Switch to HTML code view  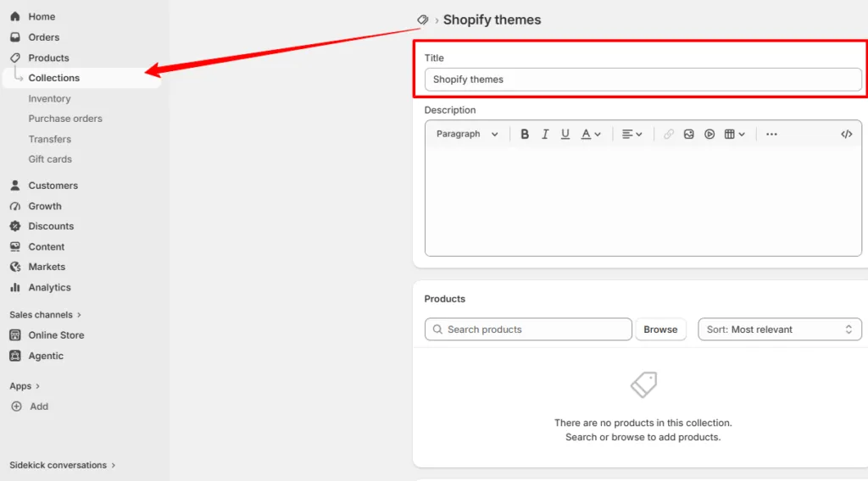coord(847,134)
